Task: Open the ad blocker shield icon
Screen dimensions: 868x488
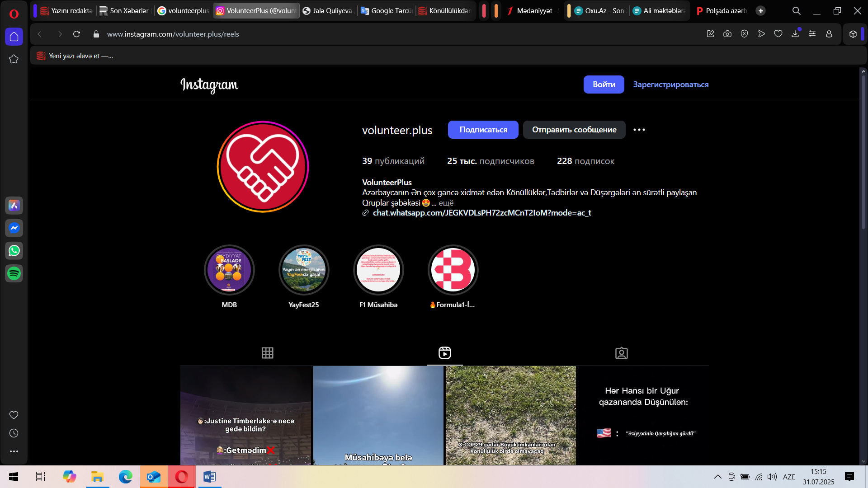Action: [x=744, y=34]
